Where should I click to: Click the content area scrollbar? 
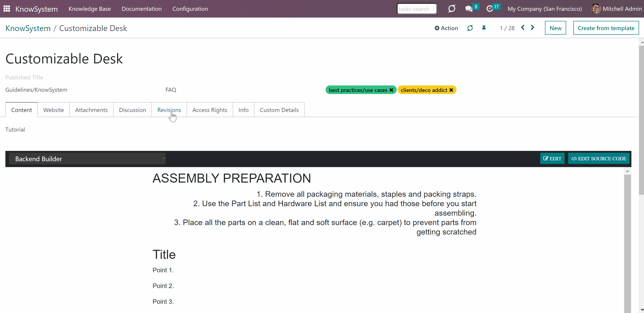pos(627,240)
